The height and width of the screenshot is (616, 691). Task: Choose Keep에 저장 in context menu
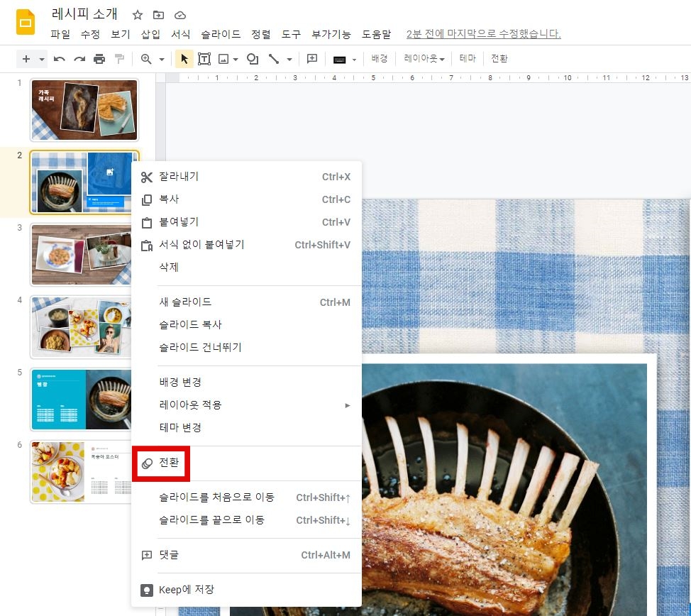tap(246, 590)
